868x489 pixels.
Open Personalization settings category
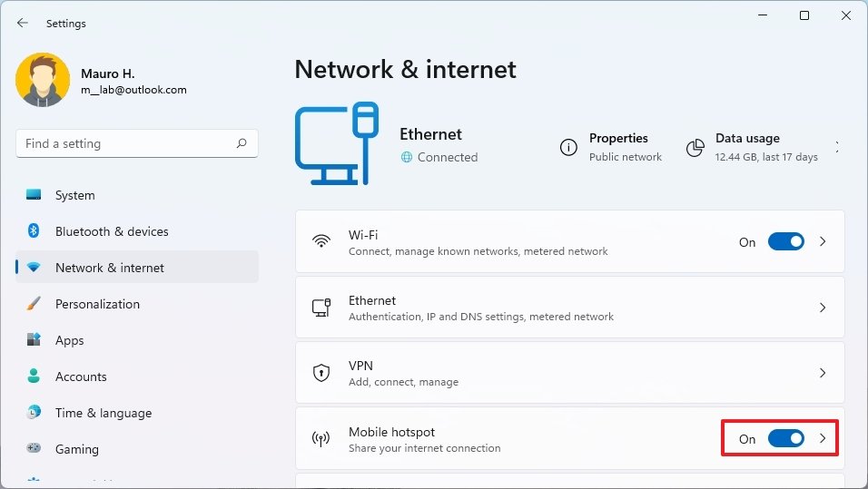click(97, 304)
